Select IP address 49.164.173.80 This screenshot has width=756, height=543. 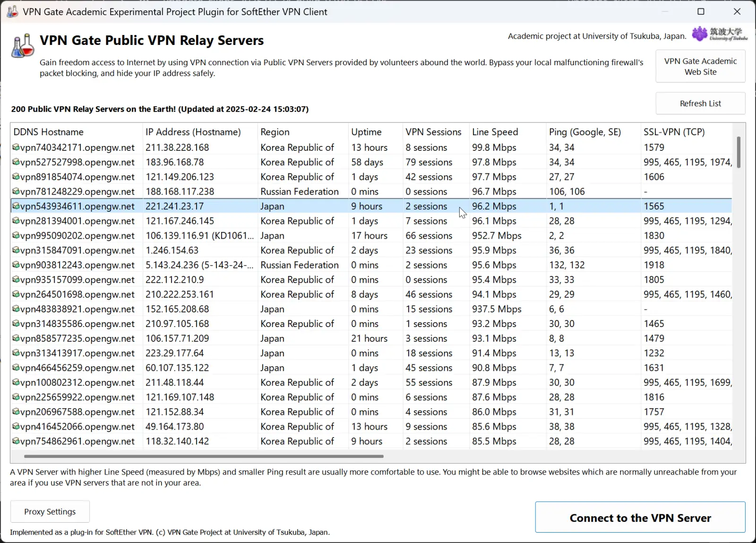175,426
